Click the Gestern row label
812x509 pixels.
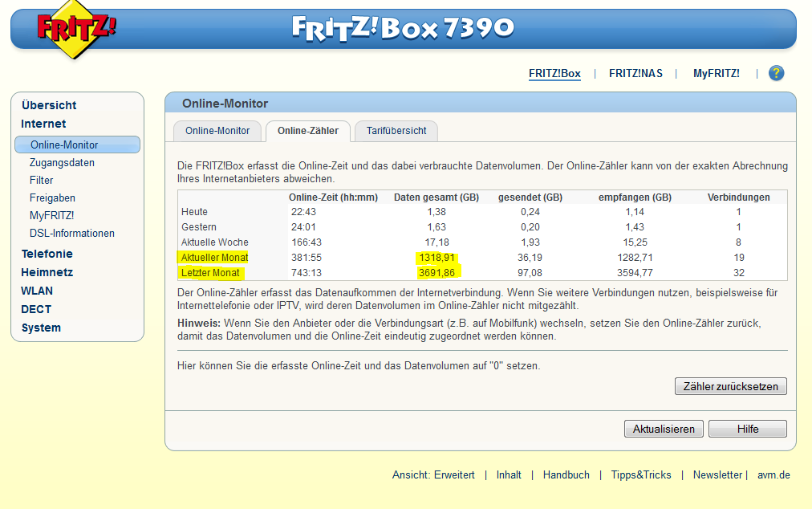click(199, 227)
